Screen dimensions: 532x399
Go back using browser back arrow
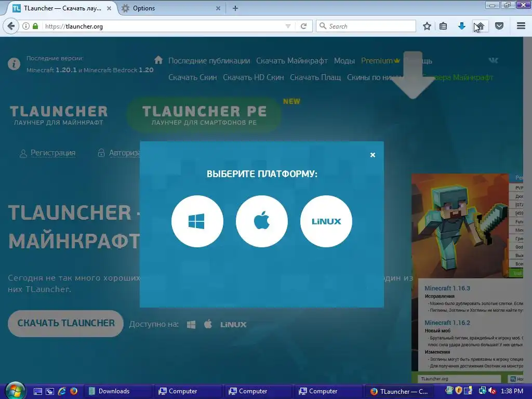(x=11, y=26)
